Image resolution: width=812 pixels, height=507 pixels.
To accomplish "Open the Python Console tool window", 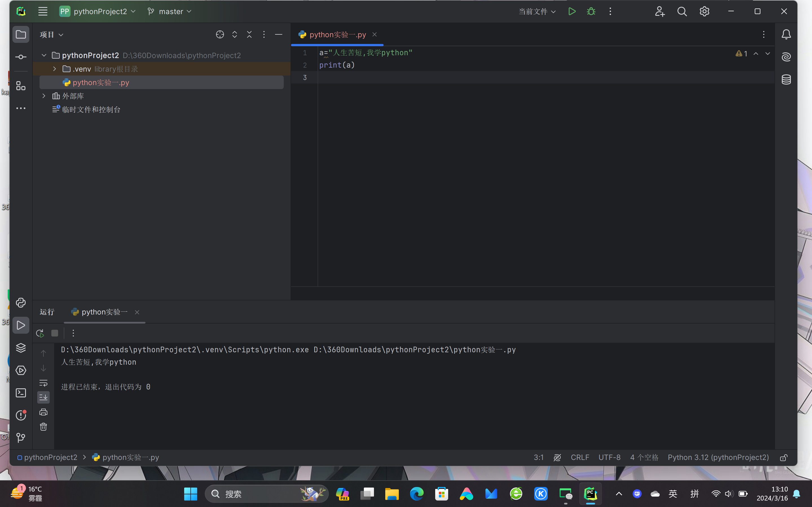I will (21, 303).
